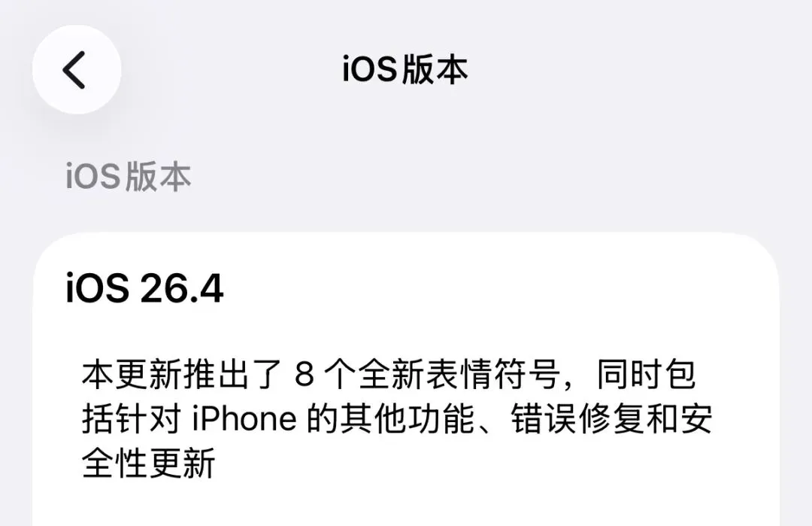Viewport: 812px width, 526px height.
Task: Select the word "iPhone" in the description
Action: 244,418
